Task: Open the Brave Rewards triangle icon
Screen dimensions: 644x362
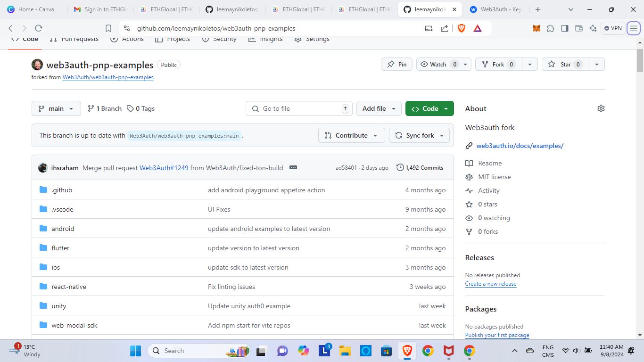Action: (x=478, y=28)
